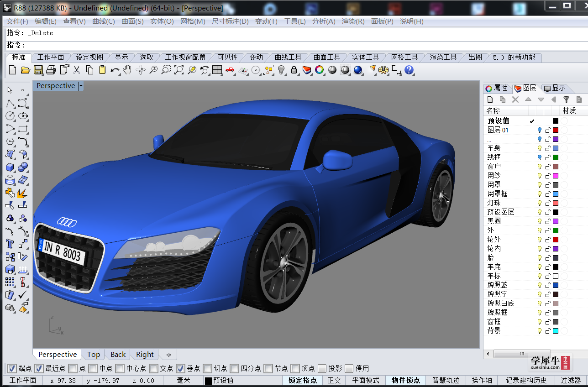This screenshot has width=588, height=387.
Task: Select the Box solid tool
Action: click(10, 167)
